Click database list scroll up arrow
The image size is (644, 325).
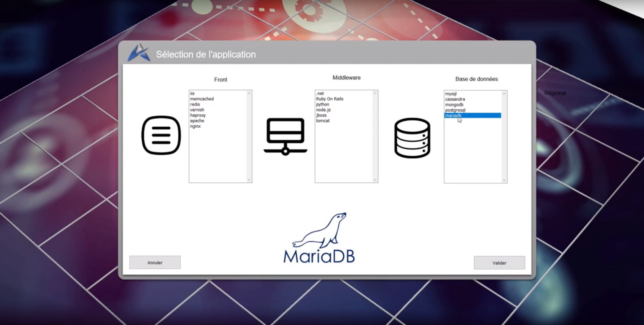[x=504, y=94]
